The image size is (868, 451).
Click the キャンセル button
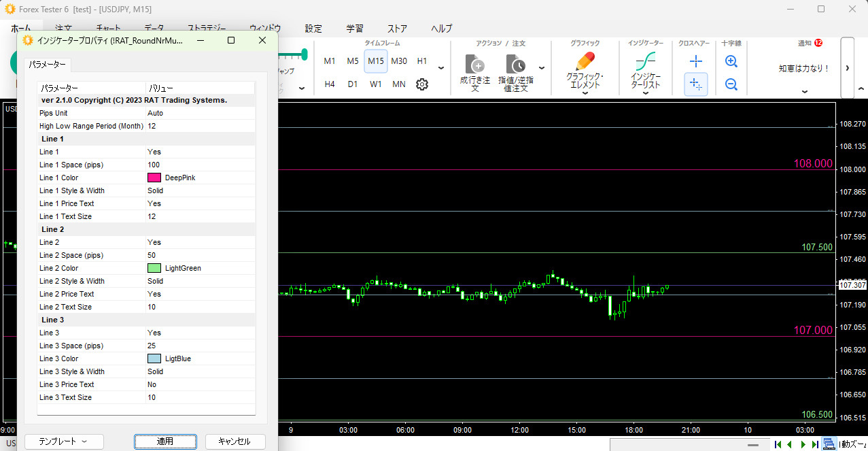pos(235,441)
